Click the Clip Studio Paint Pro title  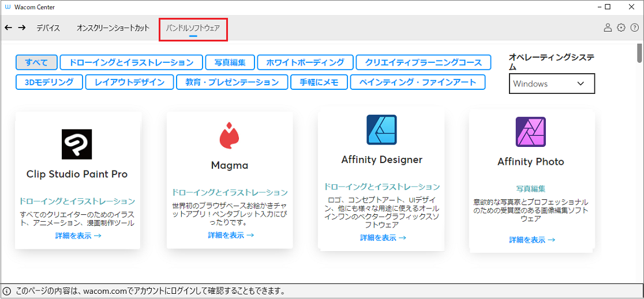point(77,174)
